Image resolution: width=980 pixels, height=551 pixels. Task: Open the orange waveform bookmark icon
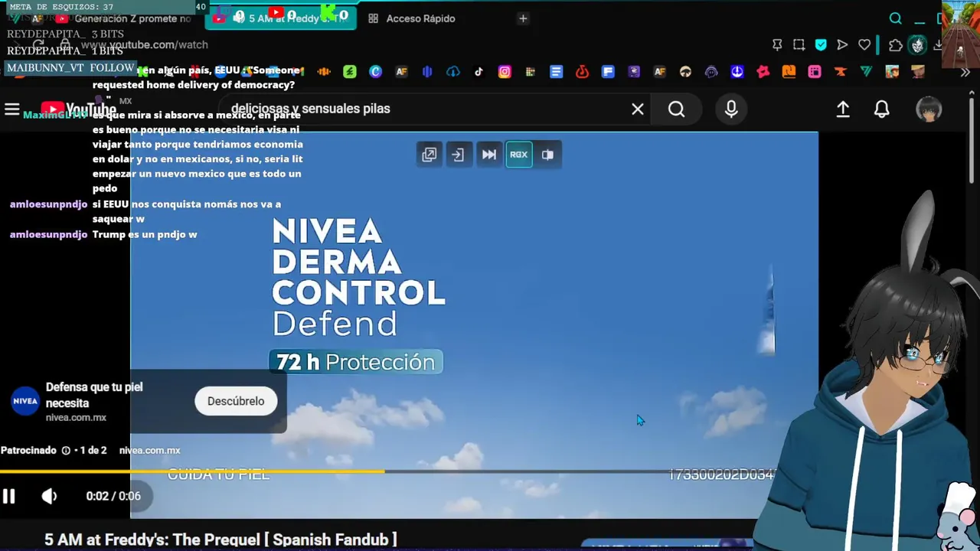pos(324,72)
